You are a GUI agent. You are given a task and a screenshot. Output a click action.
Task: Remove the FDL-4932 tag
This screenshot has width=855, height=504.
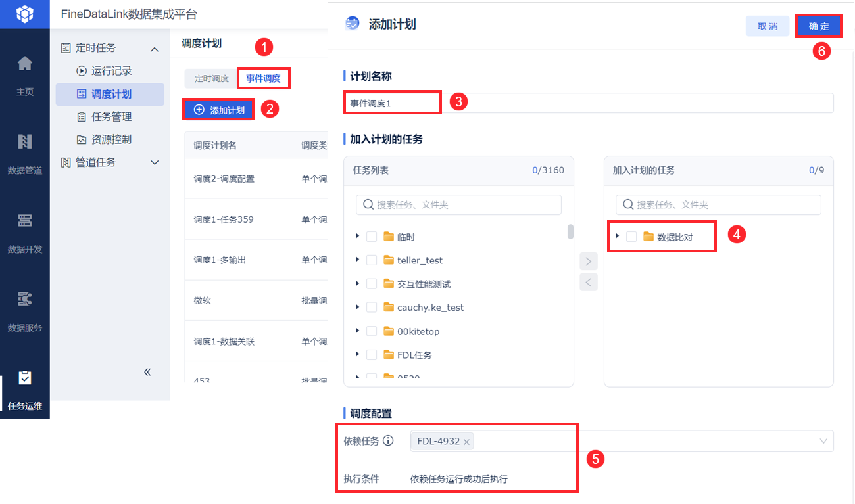(466, 442)
